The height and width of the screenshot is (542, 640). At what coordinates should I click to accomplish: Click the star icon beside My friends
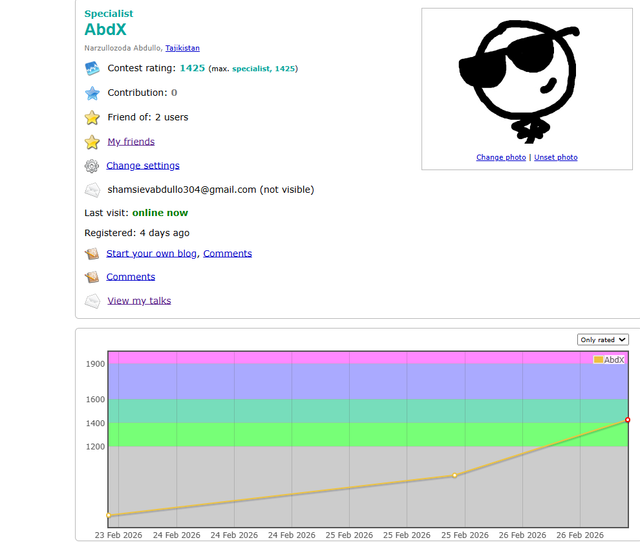point(92,142)
